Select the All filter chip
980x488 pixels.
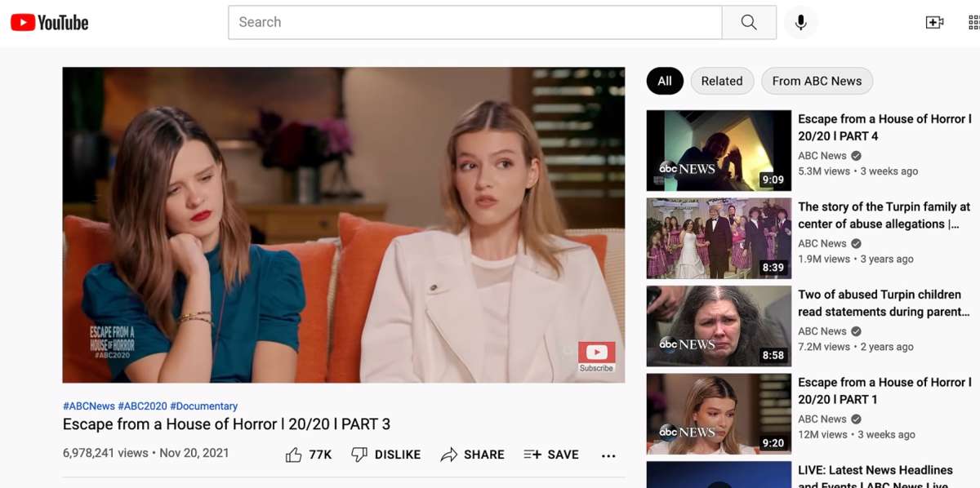click(x=665, y=81)
